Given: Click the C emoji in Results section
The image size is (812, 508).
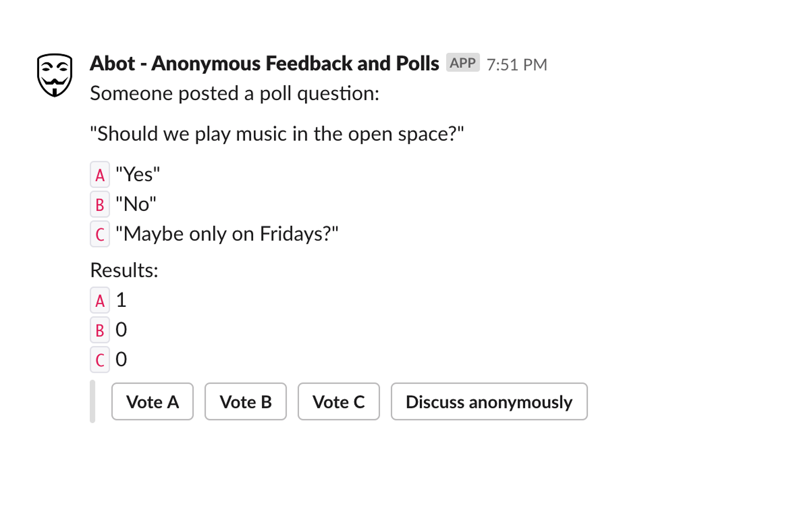Looking at the screenshot, I should pos(100,360).
